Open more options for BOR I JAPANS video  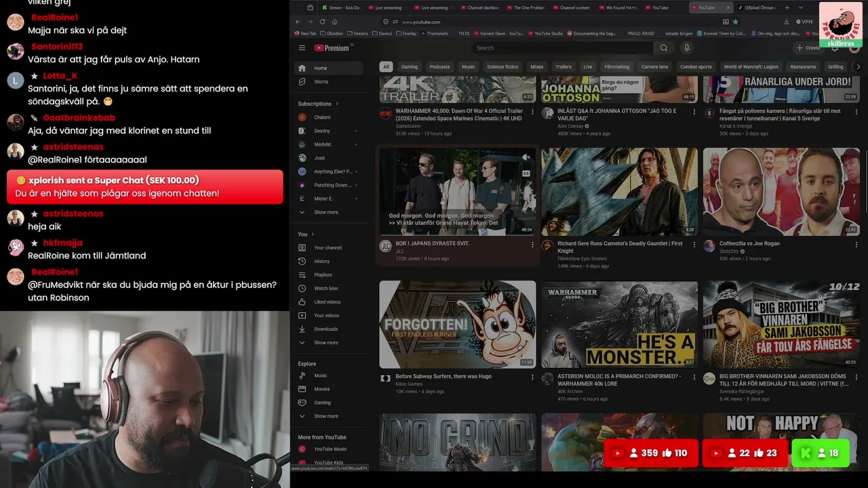(532, 244)
